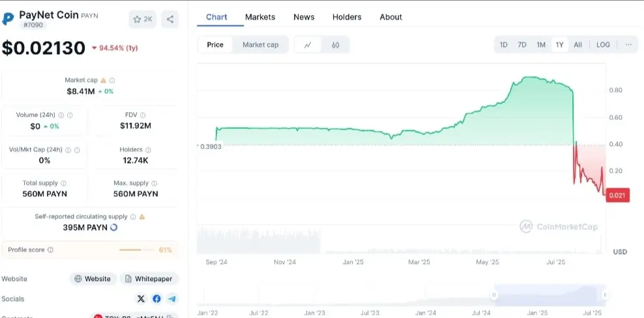Click the Website button

pyautogui.click(x=93, y=278)
